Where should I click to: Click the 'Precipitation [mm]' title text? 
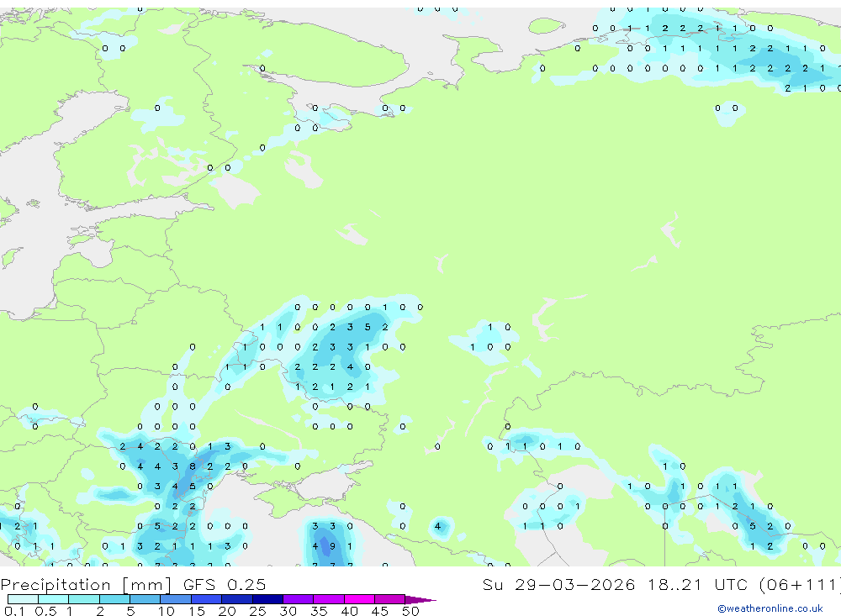click(x=86, y=585)
